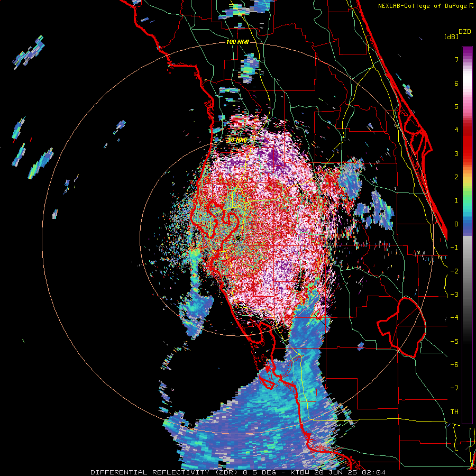The width and height of the screenshot is (476, 476).
Task: Select the 0 value on the color scale
Action: click(x=456, y=224)
